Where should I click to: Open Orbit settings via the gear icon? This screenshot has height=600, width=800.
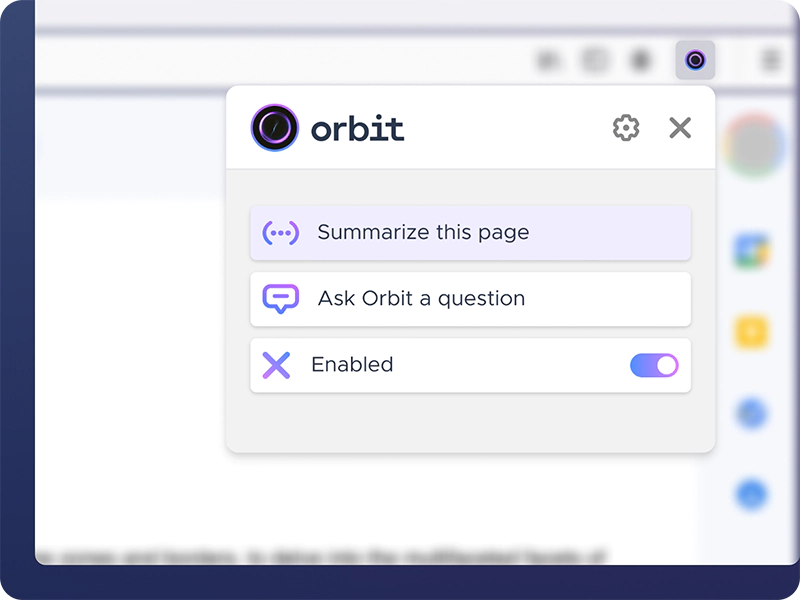[626, 128]
